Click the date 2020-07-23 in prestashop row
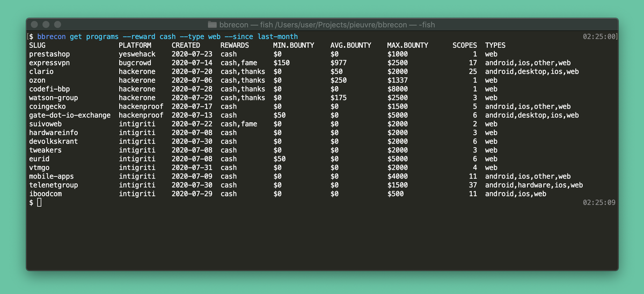 click(192, 54)
